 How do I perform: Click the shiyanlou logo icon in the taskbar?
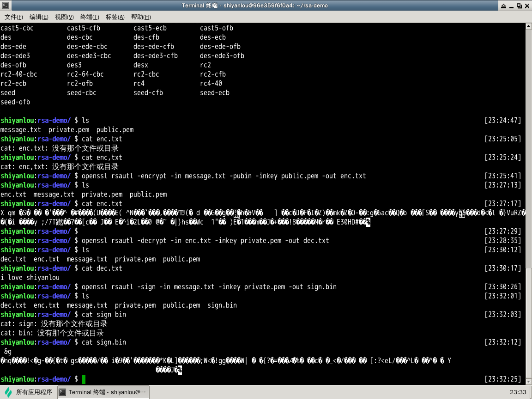8,392
